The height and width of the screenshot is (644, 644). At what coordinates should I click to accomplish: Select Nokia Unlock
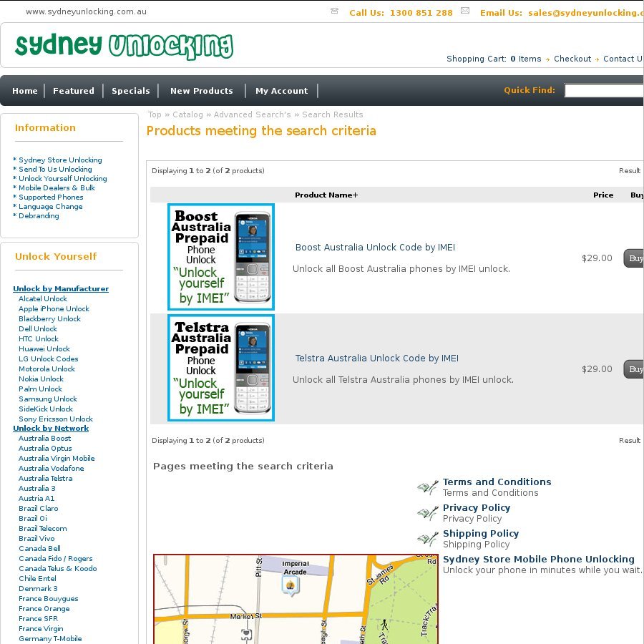[41, 379]
